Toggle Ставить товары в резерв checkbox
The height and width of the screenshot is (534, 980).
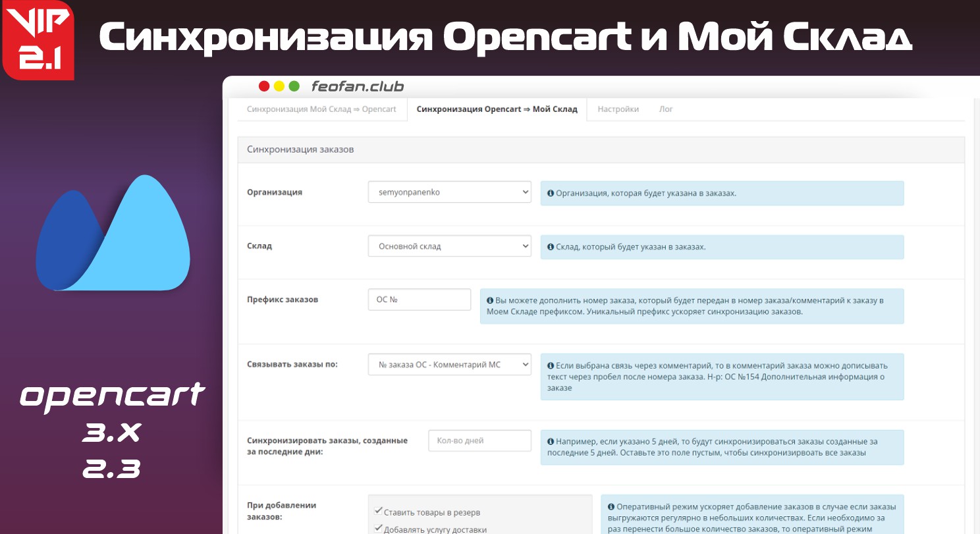[x=378, y=510]
